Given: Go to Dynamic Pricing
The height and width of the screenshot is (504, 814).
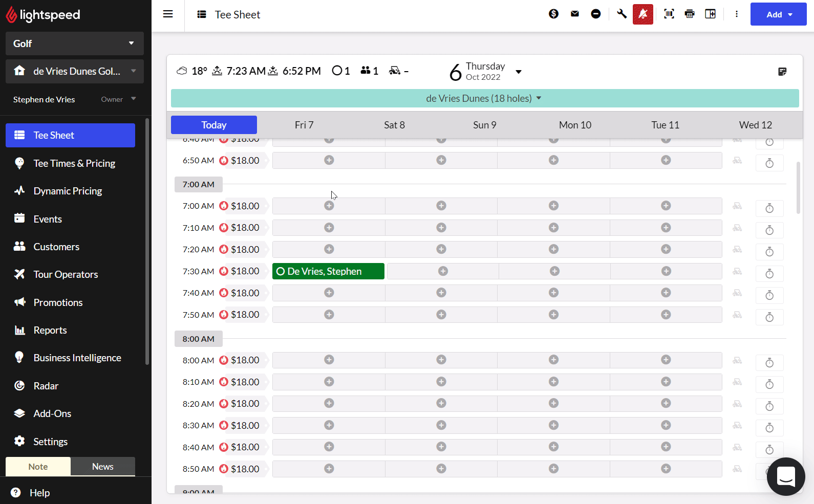Looking at the screenshot, I should [x=70, y=191].
